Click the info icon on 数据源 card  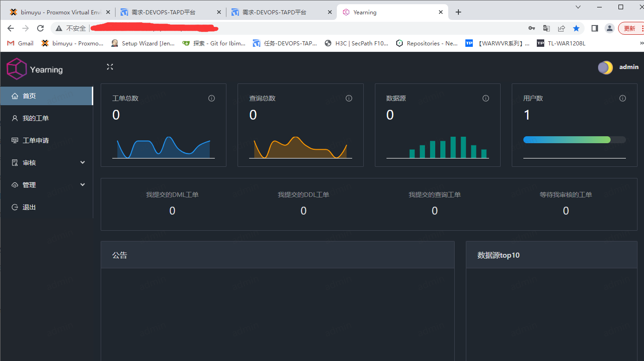pos(486,98)
